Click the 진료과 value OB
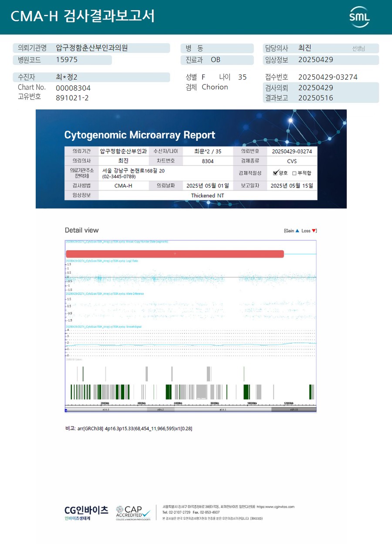The height and width of the screenshot is (554, 392). [216, 60]
